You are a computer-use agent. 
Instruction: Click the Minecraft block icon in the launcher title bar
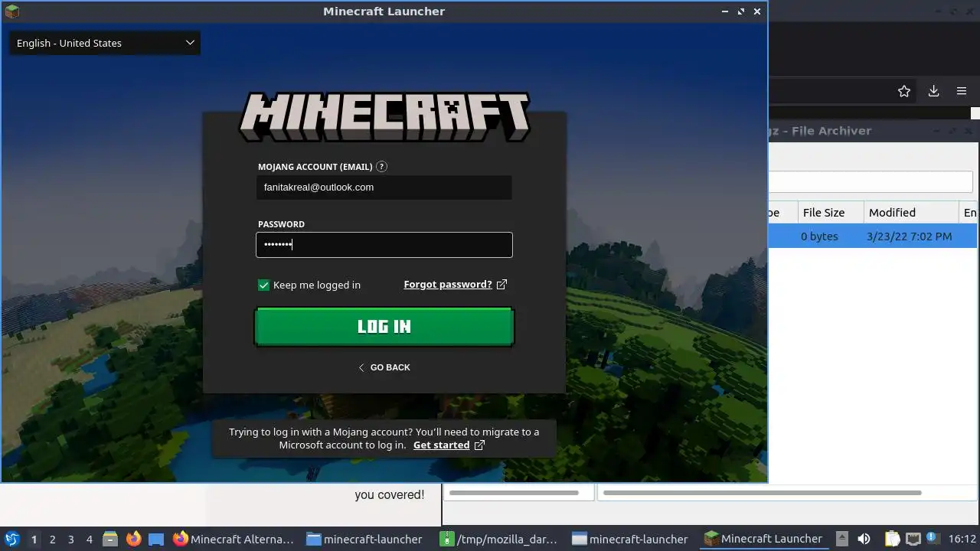click(11, 11)
